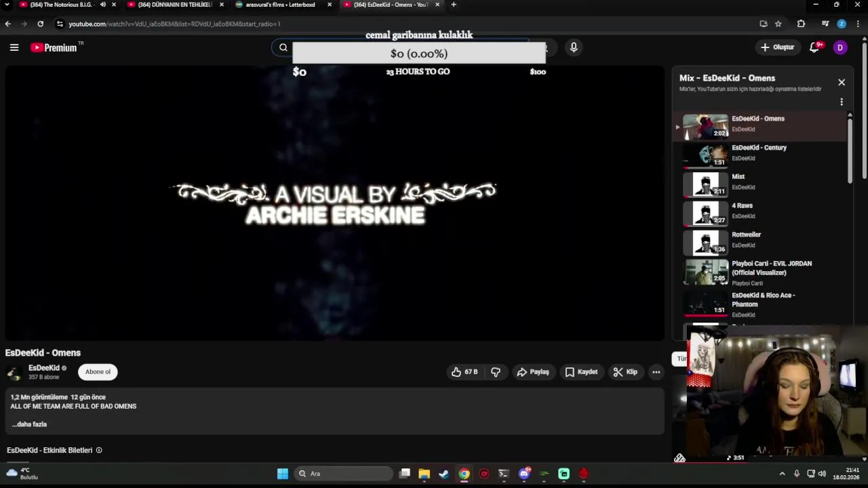Open Chrome media control icon
868x488 pixels.
point(825,24)
